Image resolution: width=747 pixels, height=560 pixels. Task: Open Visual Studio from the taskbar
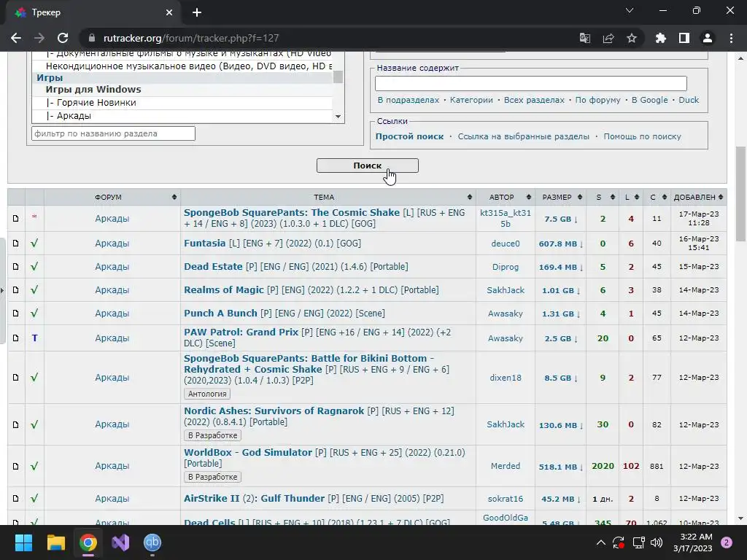[x=120, y=542]
